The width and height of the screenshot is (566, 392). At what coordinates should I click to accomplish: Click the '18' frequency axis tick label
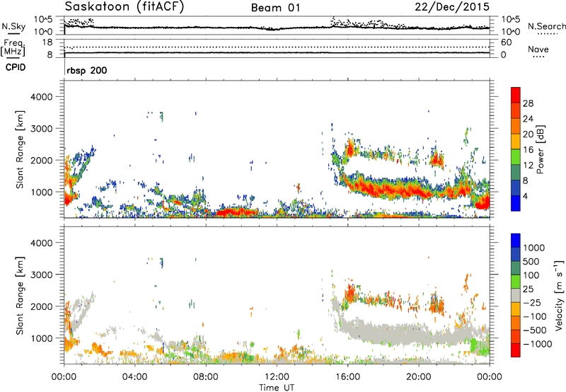pos(47,42)
